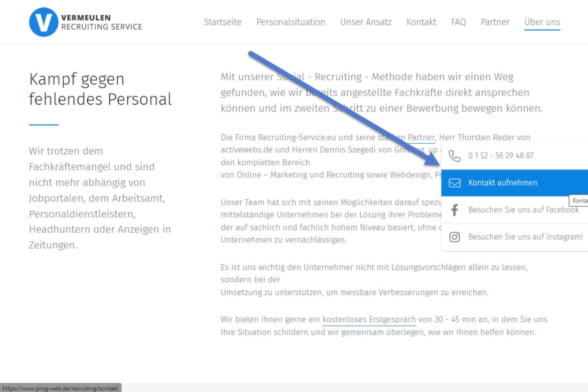Click the phone handset icon
The height and width of the screenshot is (392, 588).
[x=454, y=156]
